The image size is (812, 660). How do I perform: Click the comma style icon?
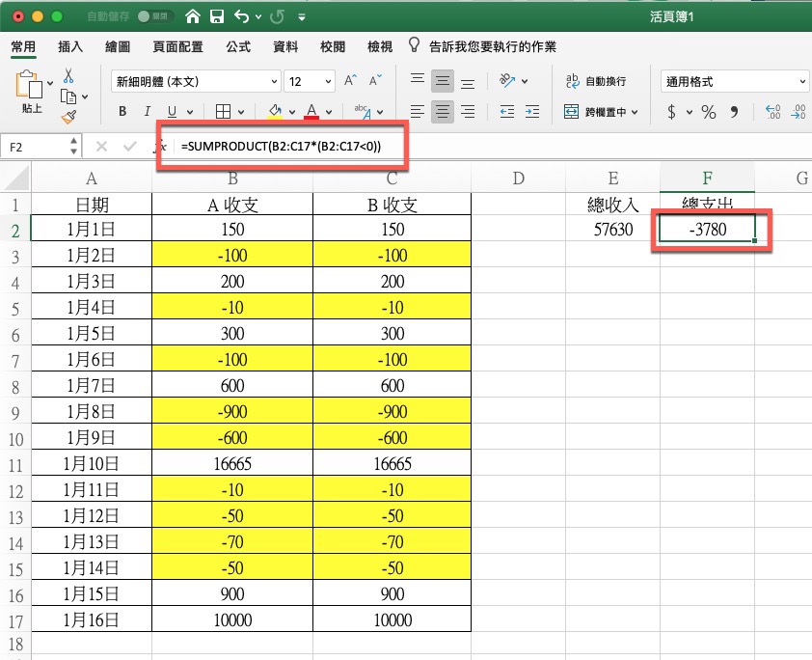[735, 112]
